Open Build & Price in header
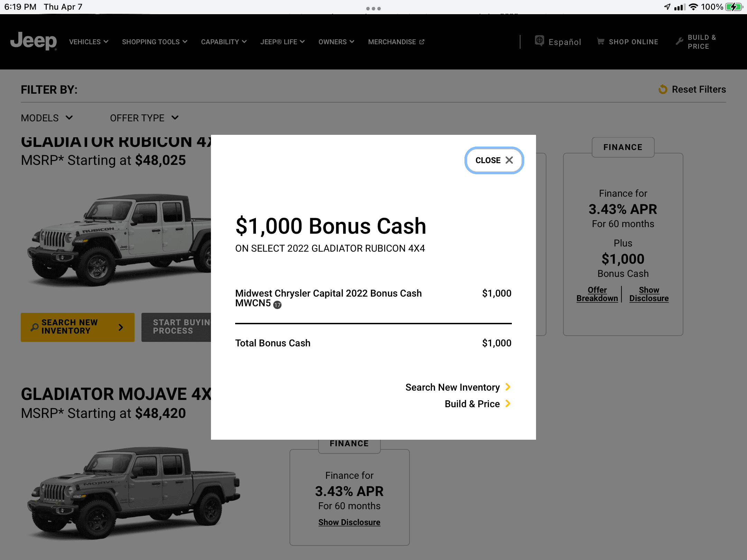Viewport: 747px width, 560px height. pyautogui.click(x=702, y=42)
